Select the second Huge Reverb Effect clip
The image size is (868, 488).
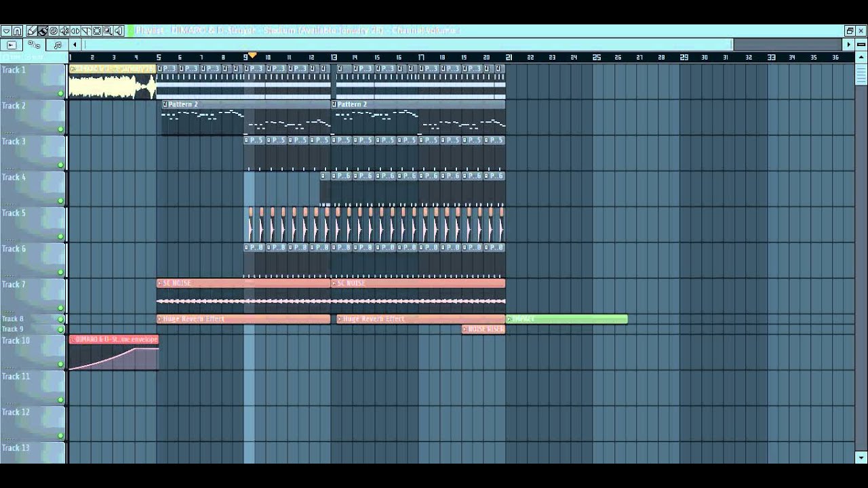pyautogui.click(x=421, y=319)
